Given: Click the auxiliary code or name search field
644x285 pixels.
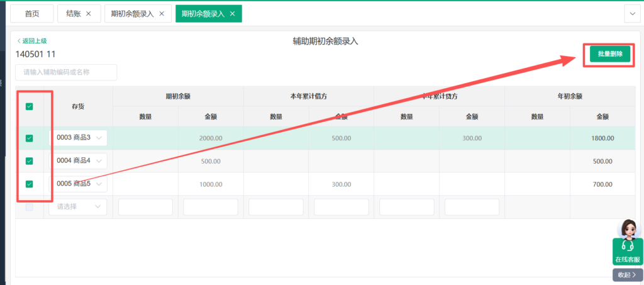Looking at the screenshot, I should [67, 72].
